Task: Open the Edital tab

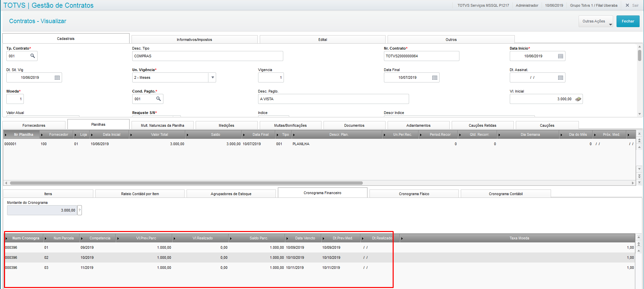Action: (x=323, y=40)
